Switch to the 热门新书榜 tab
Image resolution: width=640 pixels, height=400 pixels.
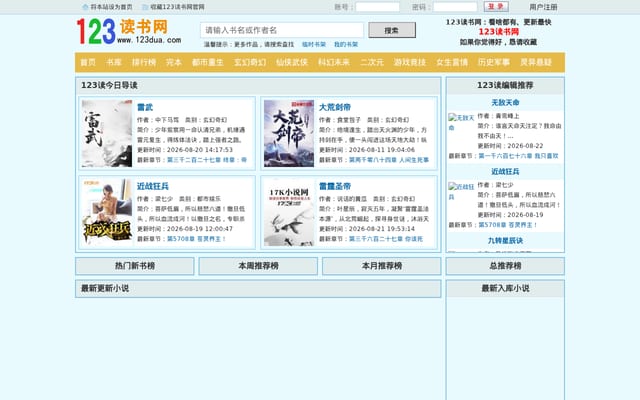135,266
